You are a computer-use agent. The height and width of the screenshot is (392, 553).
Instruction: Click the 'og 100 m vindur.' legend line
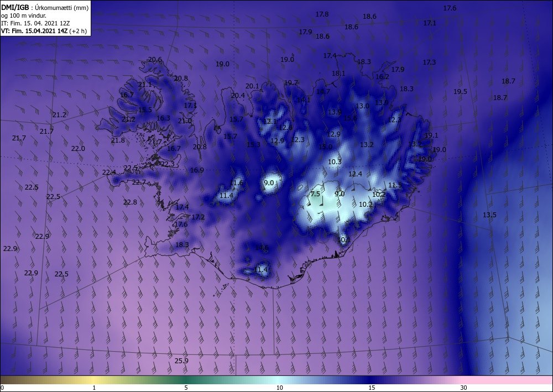pyautogui.click(x=24, y=15)
